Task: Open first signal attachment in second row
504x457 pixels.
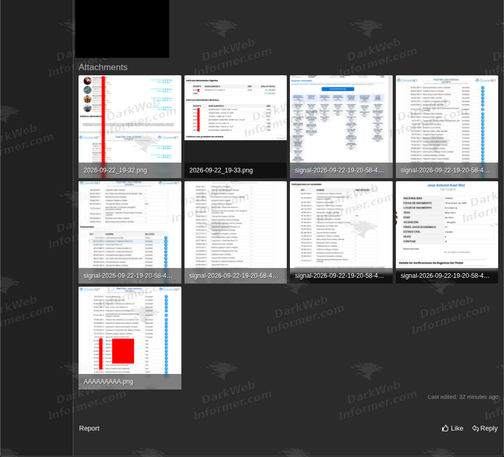Action: tap(130, 232)
